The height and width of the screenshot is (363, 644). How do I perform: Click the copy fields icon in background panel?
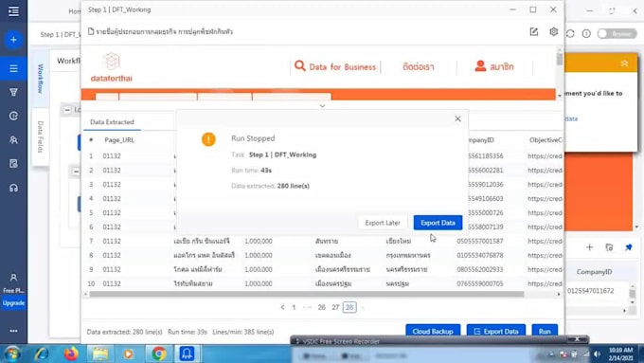(610, 247)
